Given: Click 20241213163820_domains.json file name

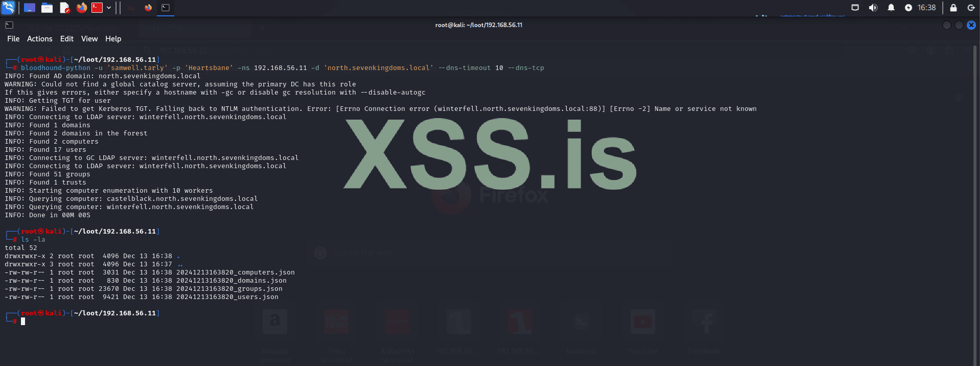Looking at the screenshot, I should [x=231, y=281].
